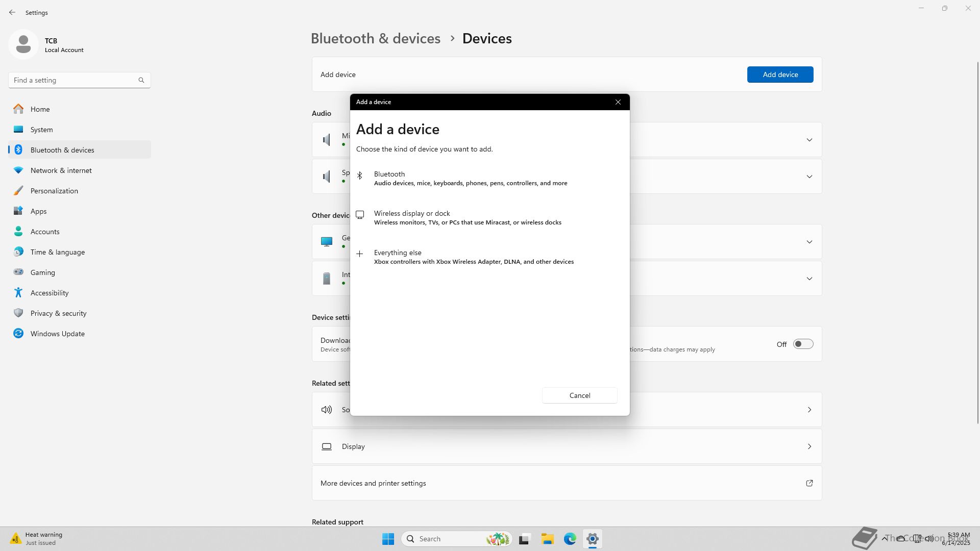Viewport: 980px width, 551px height.
Task: Expand the first Audio device entry
Action: coord(809,140)
